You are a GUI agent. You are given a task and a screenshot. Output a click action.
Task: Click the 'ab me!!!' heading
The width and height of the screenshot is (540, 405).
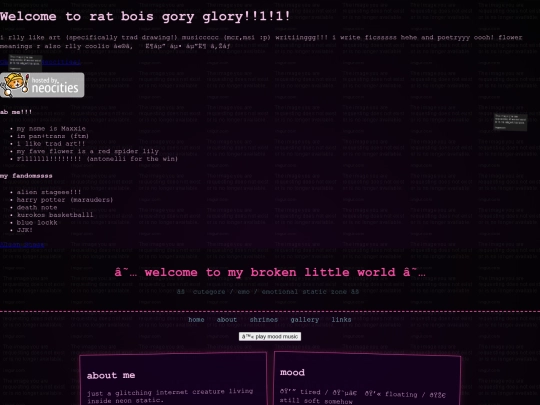click(x=16, y=112)
